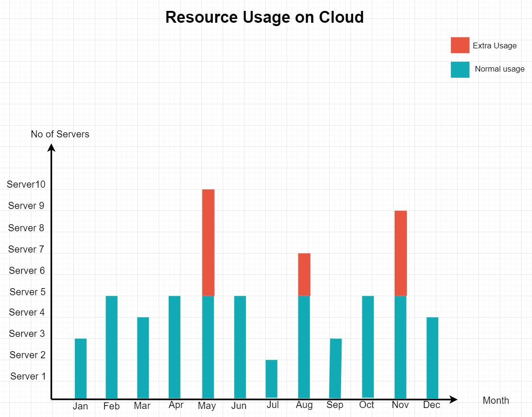Click the Extra Usage legend text
Viewport: 532px width, 417px height.
click(495, 46)
